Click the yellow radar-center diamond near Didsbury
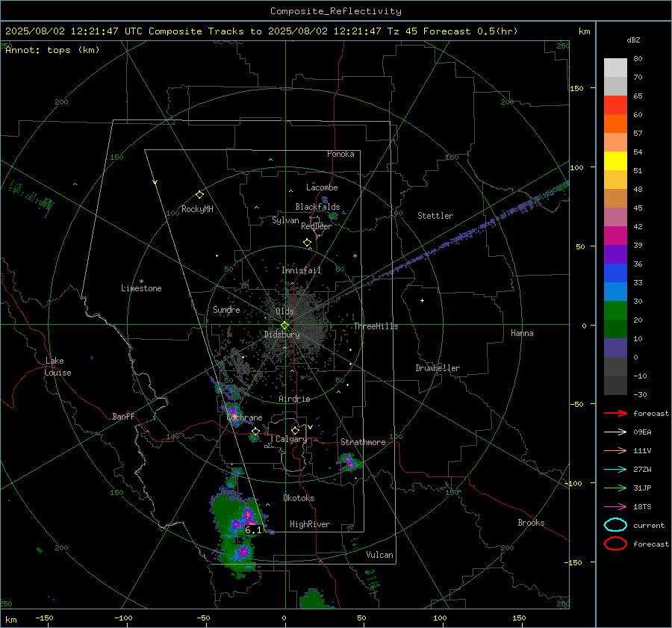 point(284,326)
